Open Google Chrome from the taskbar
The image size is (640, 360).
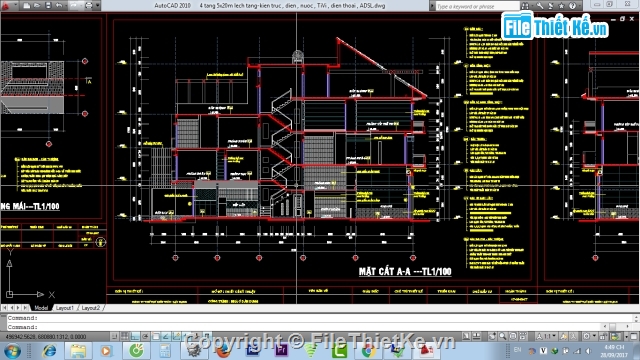368,351
